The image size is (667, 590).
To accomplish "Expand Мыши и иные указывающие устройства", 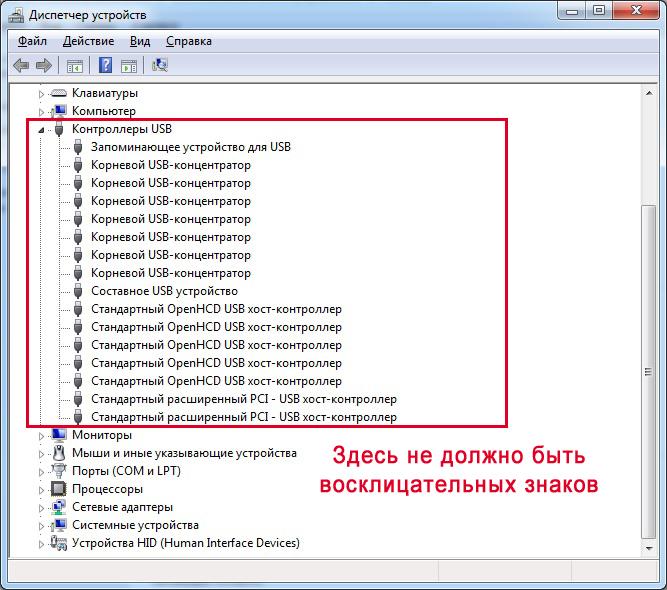I will click(41, 454).
